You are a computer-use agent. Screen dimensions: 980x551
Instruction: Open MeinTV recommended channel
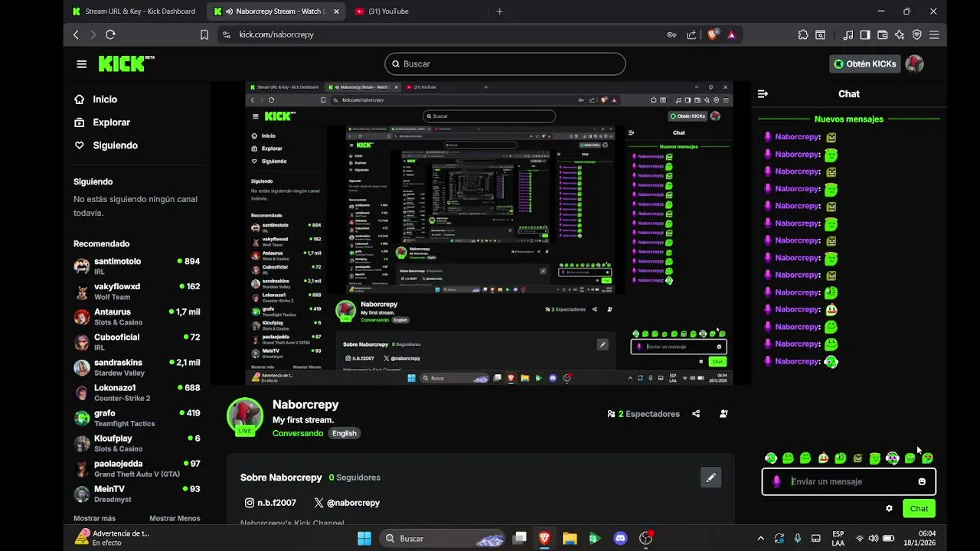click(x=136, y=494)
